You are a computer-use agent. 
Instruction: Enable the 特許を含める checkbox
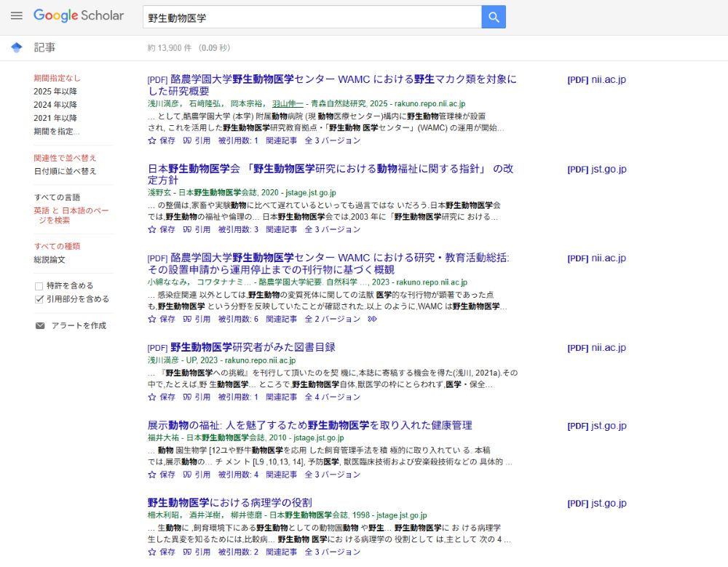click(x=39, y=286)
